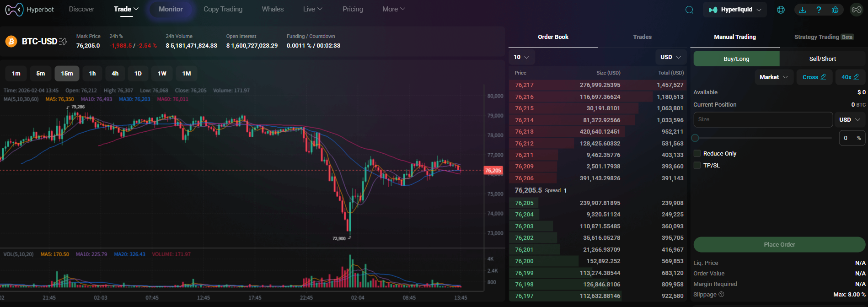Click the position size percentage slider handle
Screen dimensions: 868x307
[x=695, y=138]
